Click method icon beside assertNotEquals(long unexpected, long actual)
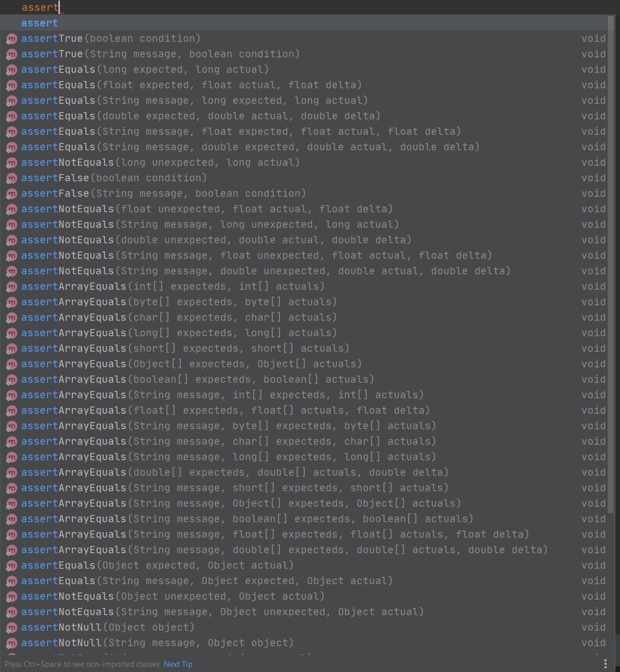The height and width of the screenshot is (672, 620). pyautogui.click(x=11, y=163)
